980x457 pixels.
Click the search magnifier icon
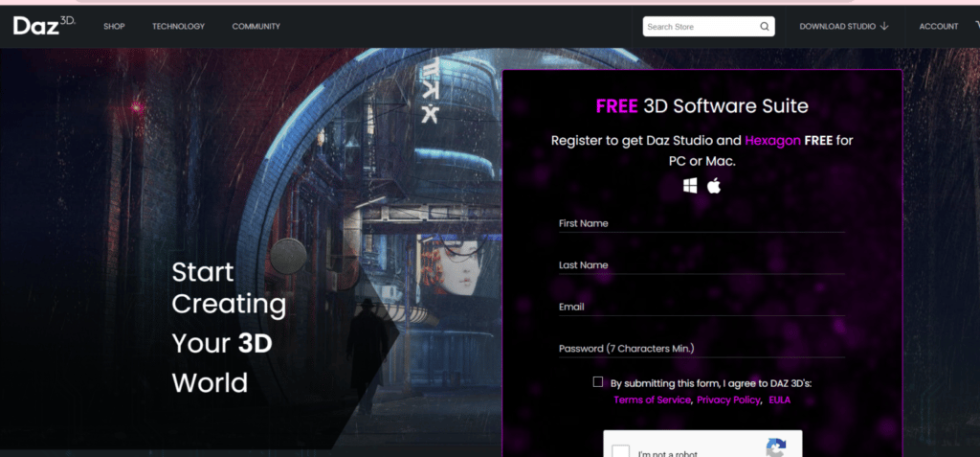click(x=765, y=27)
